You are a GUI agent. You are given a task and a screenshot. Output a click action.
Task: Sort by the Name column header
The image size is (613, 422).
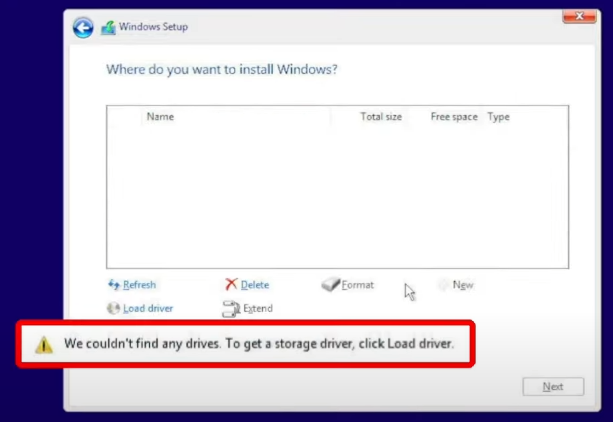pos(160,117)
